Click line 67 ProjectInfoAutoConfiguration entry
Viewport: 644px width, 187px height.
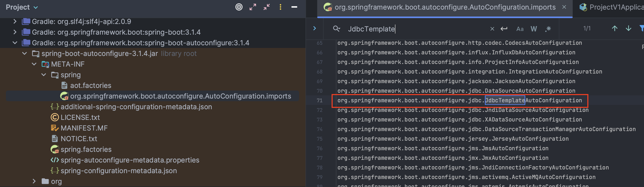coord(458,62)
